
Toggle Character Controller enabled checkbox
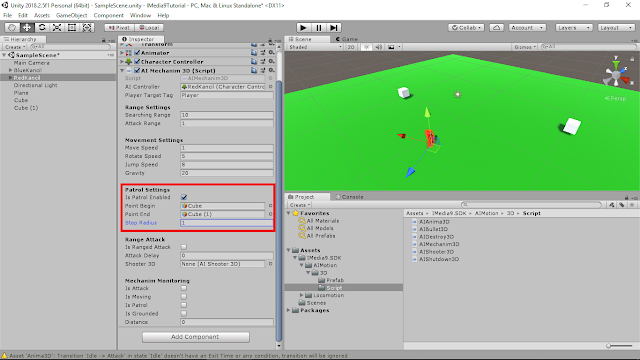pos(137,62)
